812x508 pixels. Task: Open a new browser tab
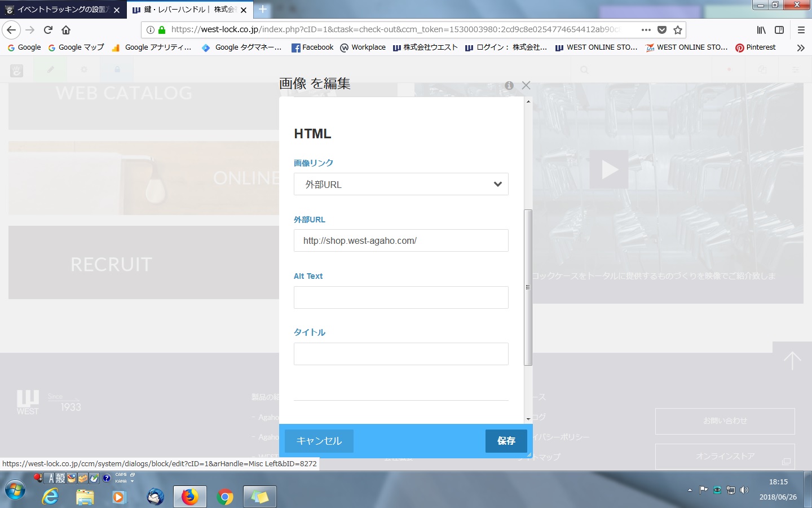pos(263,10)
